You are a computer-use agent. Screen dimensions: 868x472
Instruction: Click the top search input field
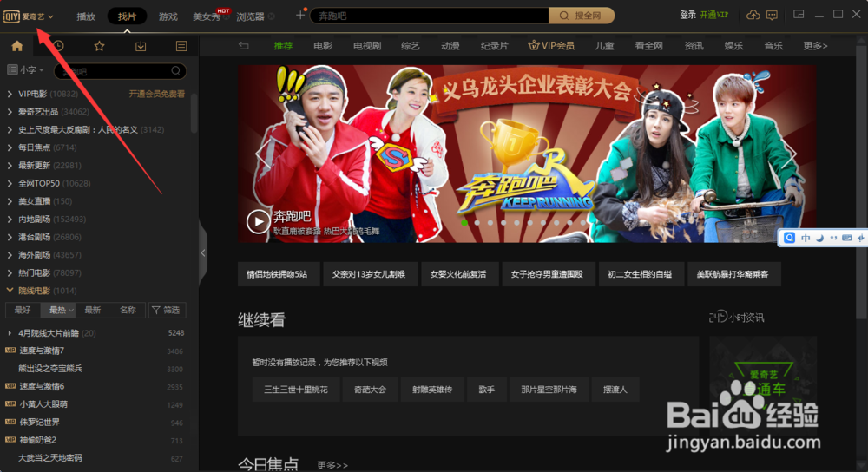429,16
